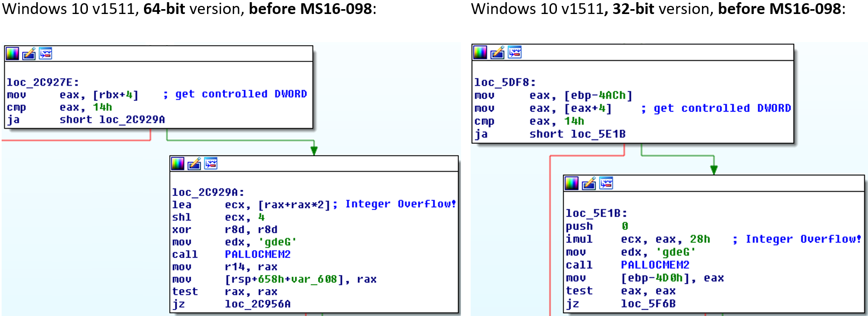This screenshot has width=868, height=316.
Task: Click the loc_2C956A jz target
Action: pos(257,304)
